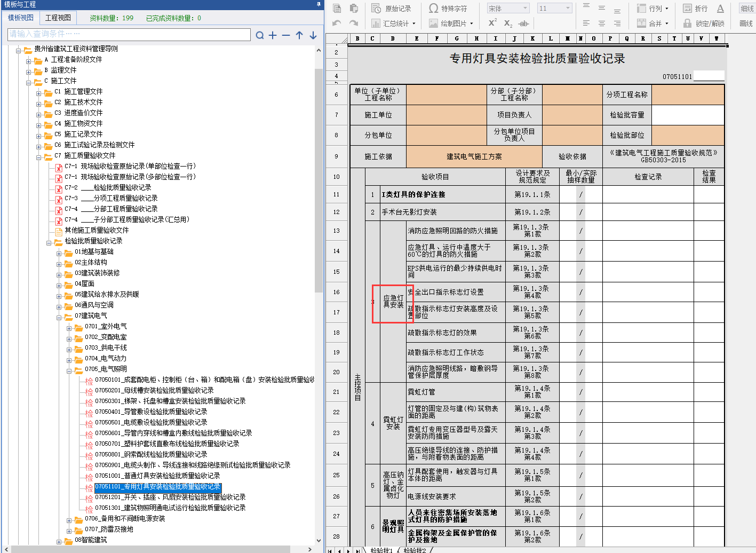Open 特殊字符 special characters
This screenshot has width=756, height=553.
[x=448, y=9]
